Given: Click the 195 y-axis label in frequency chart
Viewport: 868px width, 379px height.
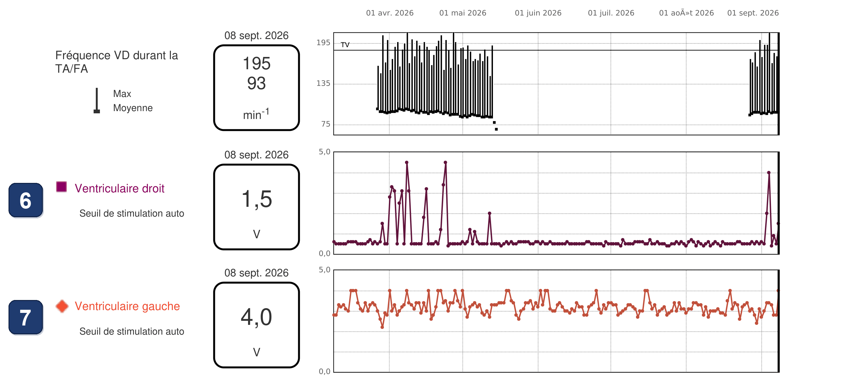Looking at the screenshot, I should (x=323, y=43).
